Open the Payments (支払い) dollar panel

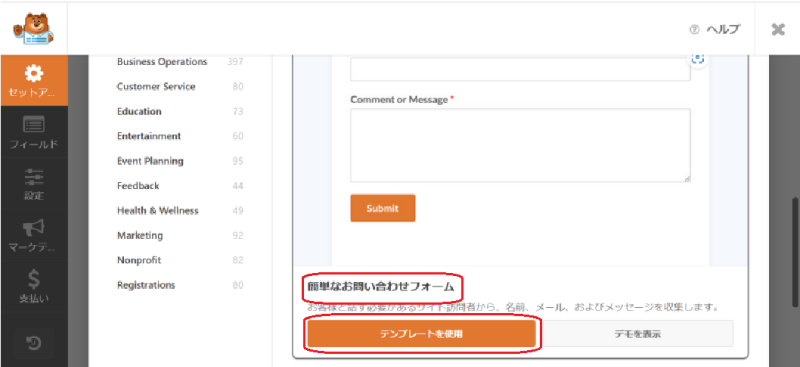coord(34,287)
